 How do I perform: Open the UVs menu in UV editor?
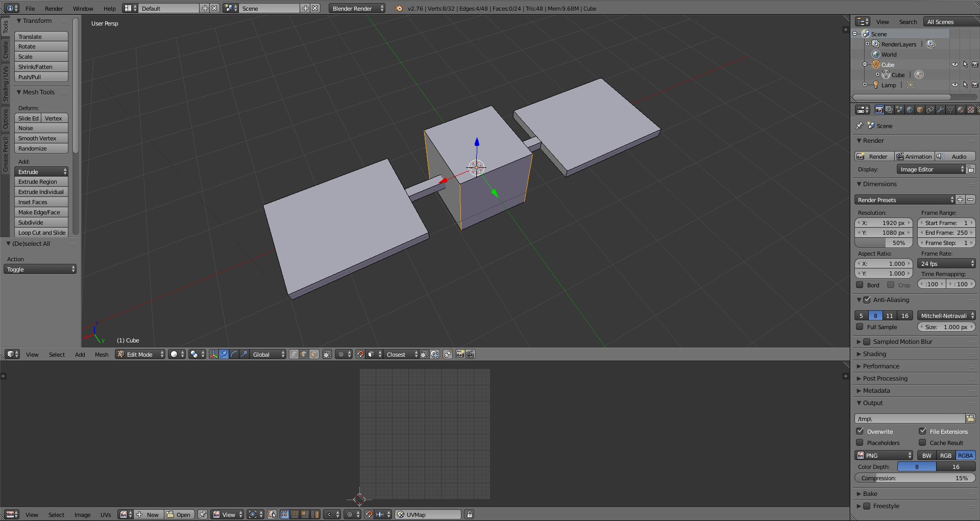pos(106,514)
